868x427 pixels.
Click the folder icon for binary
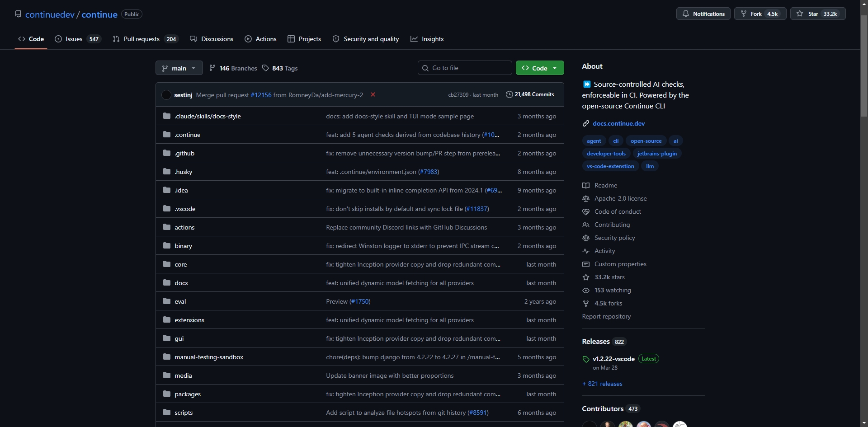pyautogui.click(x=167, y=246)
